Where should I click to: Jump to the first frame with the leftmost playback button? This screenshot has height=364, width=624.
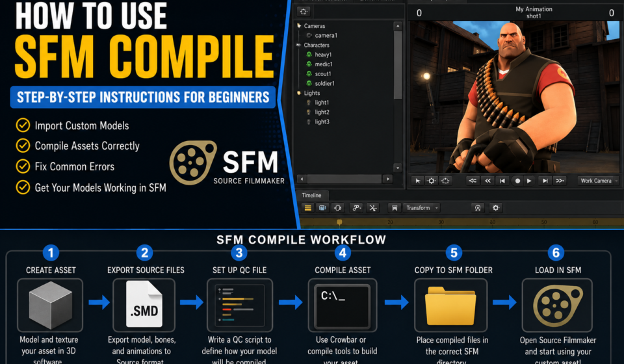(473, 181)
